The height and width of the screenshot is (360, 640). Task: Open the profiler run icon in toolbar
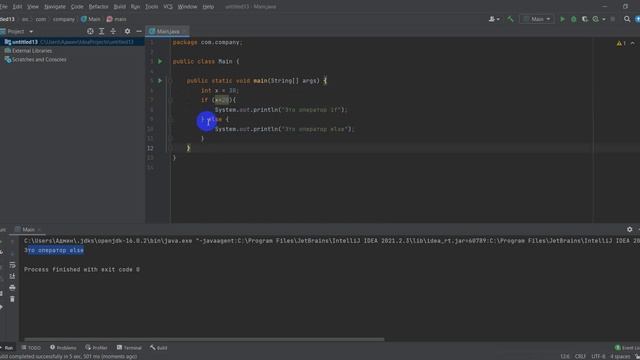[x=596, y=19]
